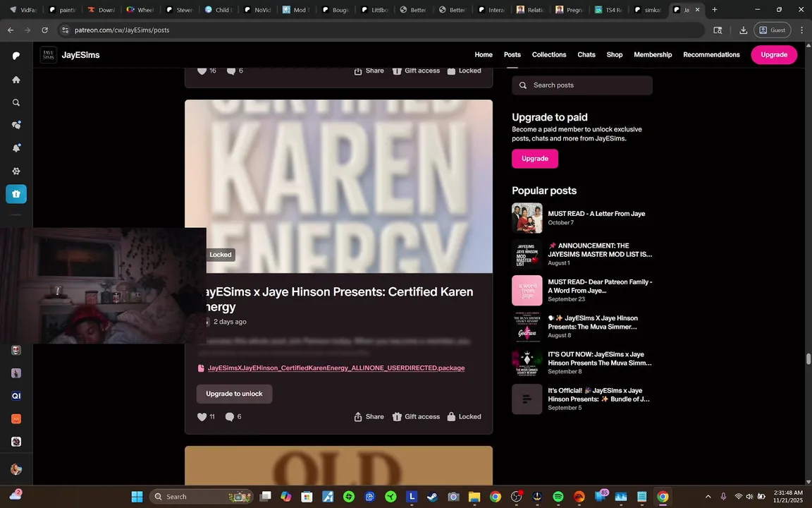
Task: Click Share on the post with 16 likes
Action: (369, 71)
